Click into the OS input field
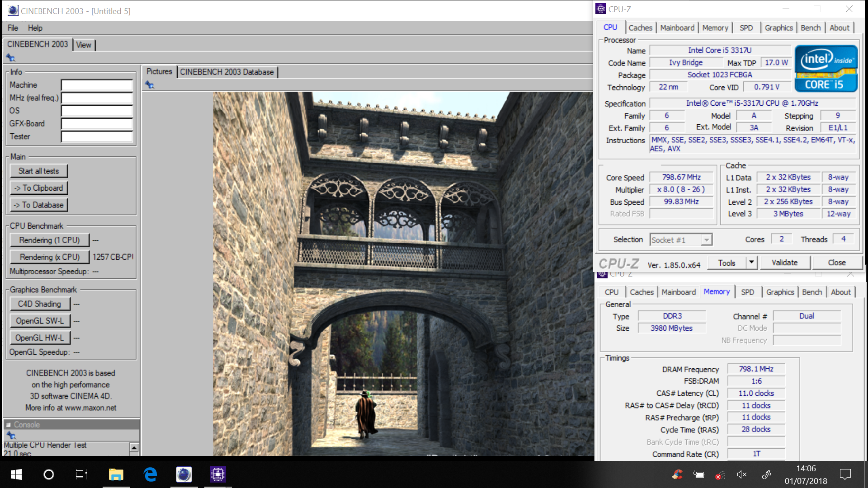This screenshot has width=868, height=488. 97,111
